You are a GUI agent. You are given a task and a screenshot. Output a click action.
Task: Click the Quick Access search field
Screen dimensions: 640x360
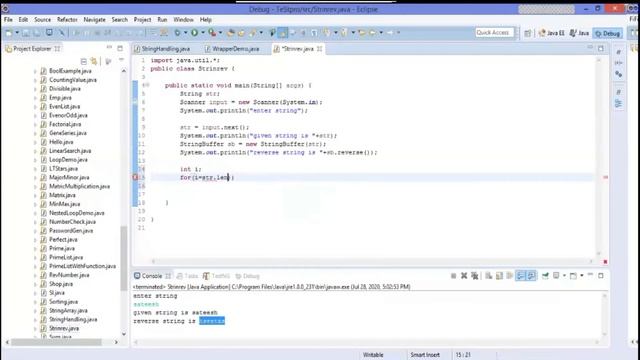click(495, 33)
